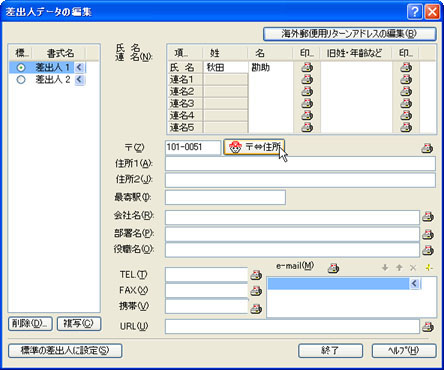
Task: Click 海外郵便用リターンアドレスの編集 button
Action: pos(349,34)
